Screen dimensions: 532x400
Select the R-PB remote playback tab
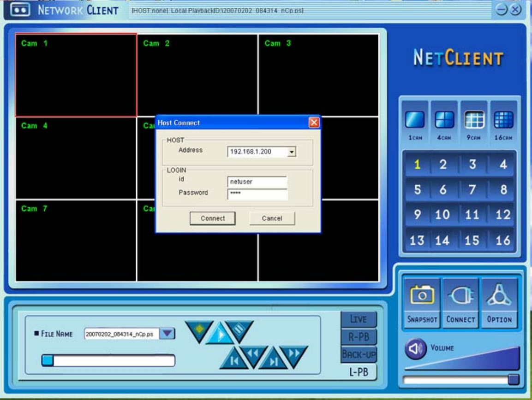tap(359, 337)
